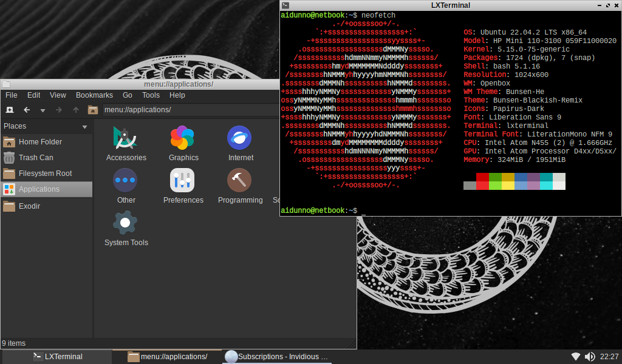Click the 22:27 clock

pos(609,357)
